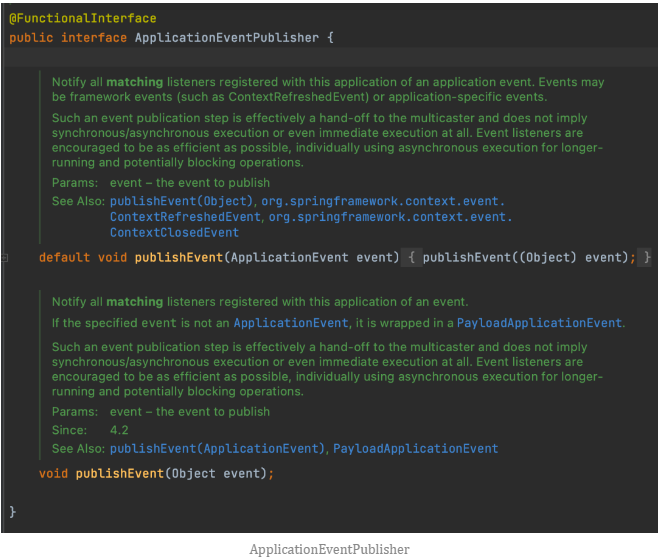Viewport: 666px width, 560px height.
Task: Follow the ContextClosedEvent documentation link
Action: click(x=174, y=233)
